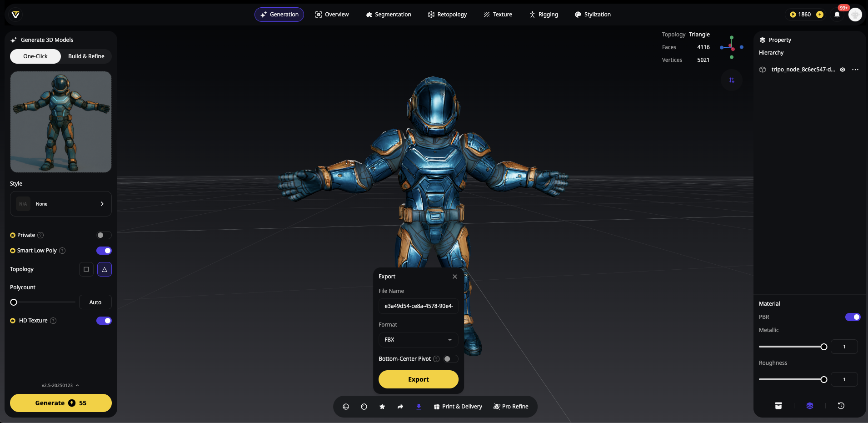The width and height of the screenshot is (868, 423).
Task: Select the quad topology square icon
Action: coord(86,269)
